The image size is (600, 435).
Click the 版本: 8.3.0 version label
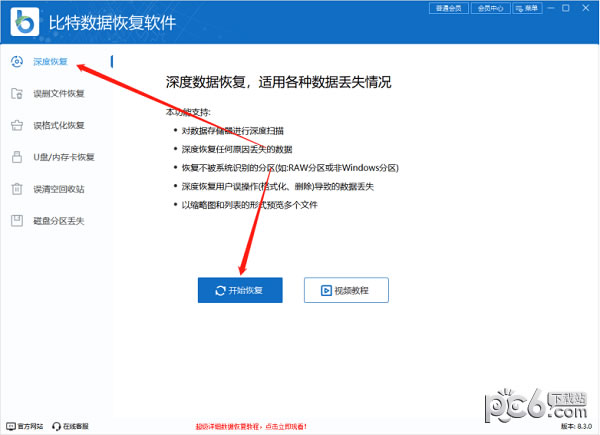click(576, 426)
